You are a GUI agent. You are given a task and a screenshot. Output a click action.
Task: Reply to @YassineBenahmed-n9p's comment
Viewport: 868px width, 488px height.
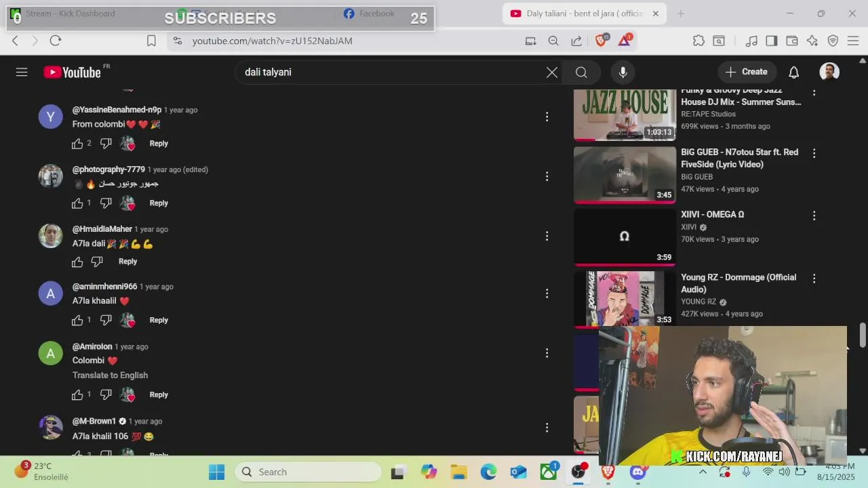pyautogui.click(x=159, y=143)
